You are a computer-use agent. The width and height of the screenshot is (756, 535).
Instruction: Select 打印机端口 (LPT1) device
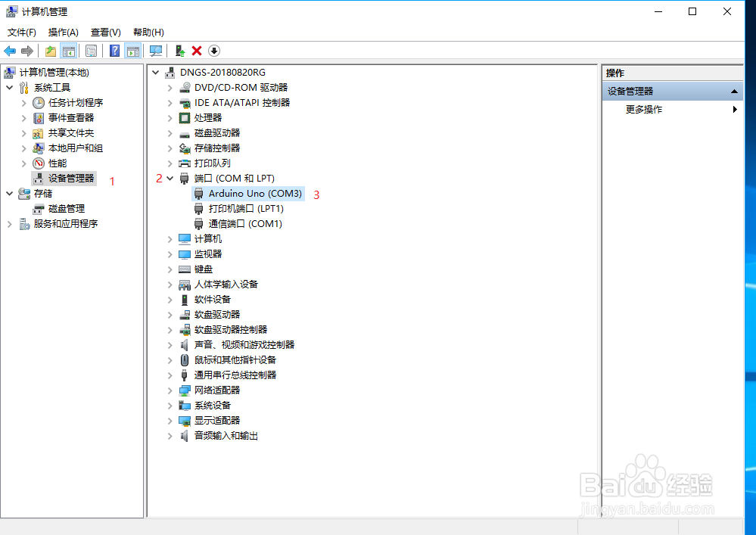246,209
